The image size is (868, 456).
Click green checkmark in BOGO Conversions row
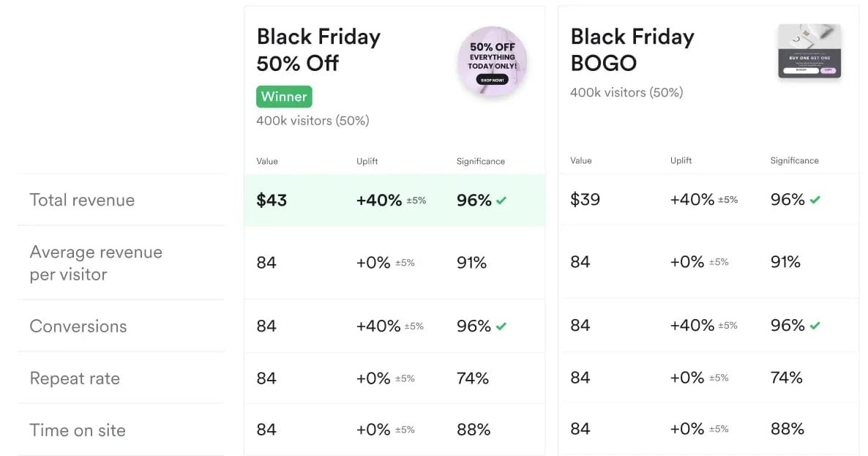coord(815,326)
